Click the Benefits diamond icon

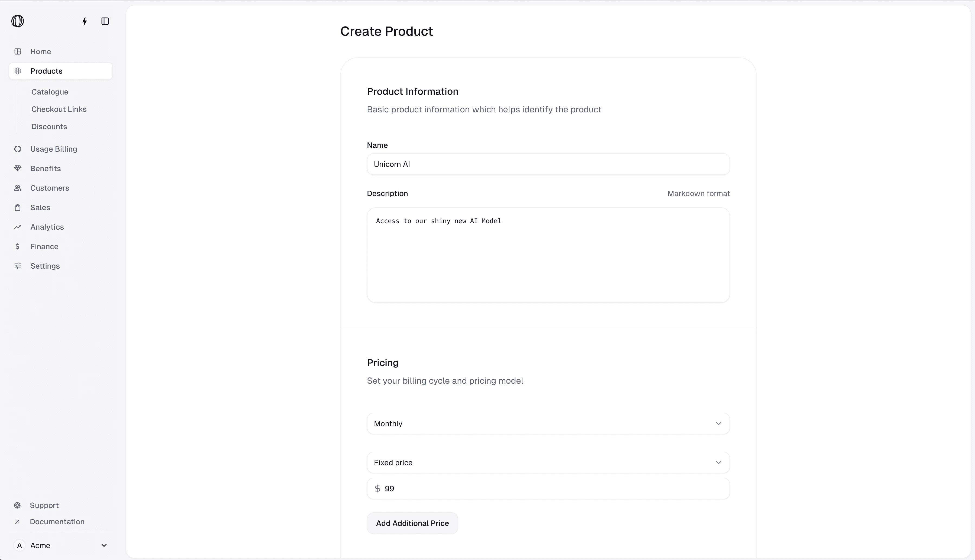pos(18,168)
